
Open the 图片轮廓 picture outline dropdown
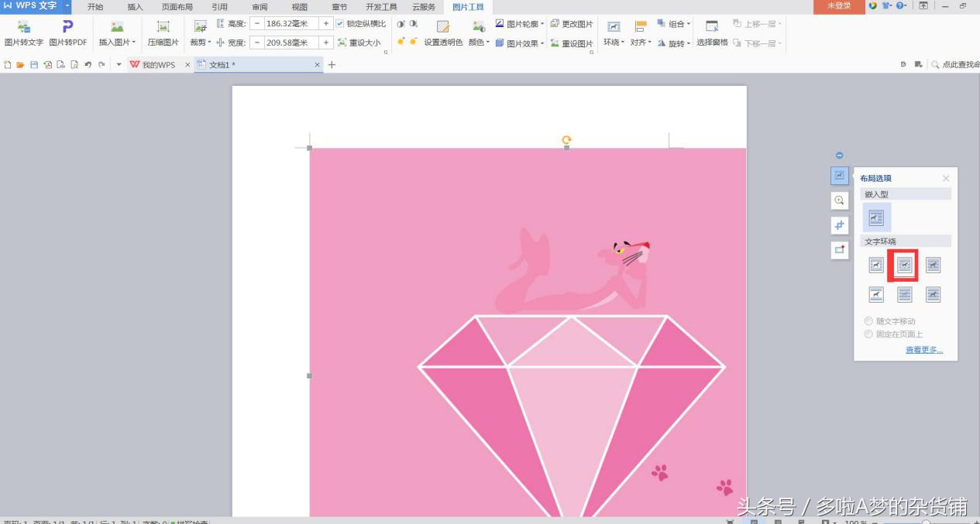pos(520,24)
